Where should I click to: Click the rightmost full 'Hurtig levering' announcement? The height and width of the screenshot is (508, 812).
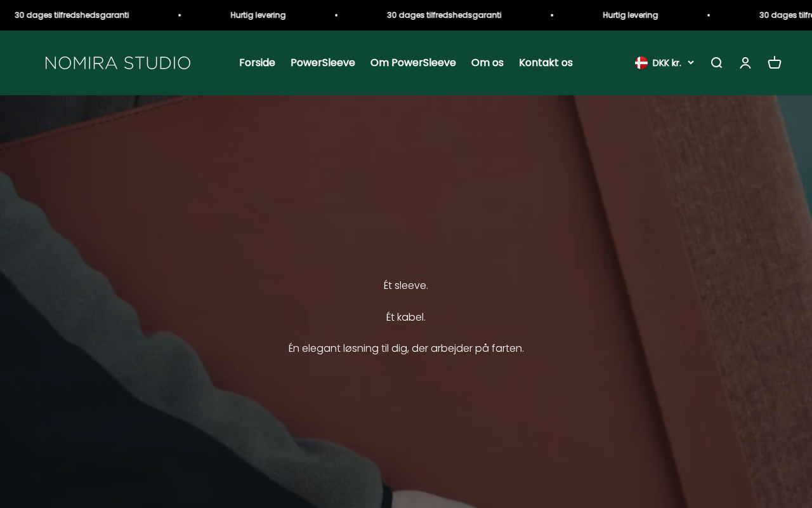(631, 15)
